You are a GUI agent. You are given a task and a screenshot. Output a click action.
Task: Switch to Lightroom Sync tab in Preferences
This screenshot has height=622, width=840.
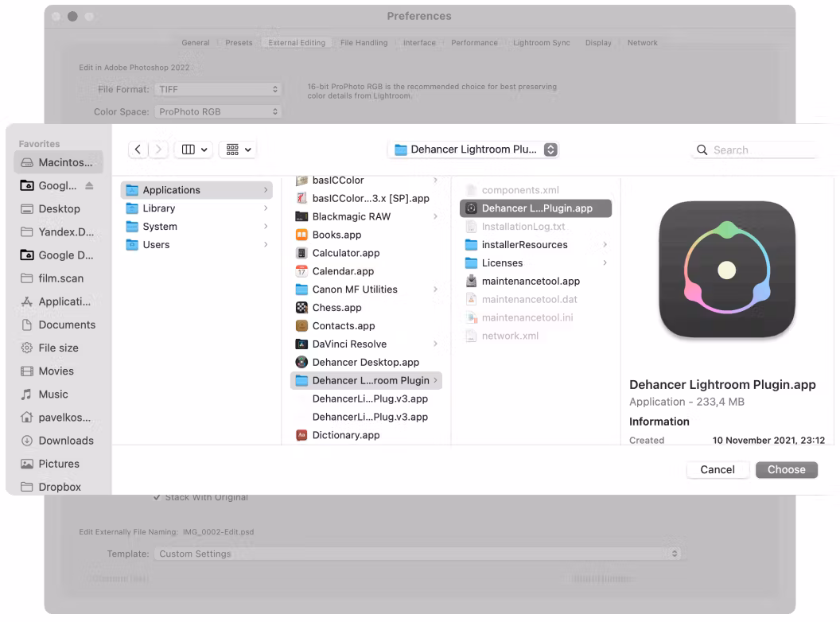click(x=542, y=43)
